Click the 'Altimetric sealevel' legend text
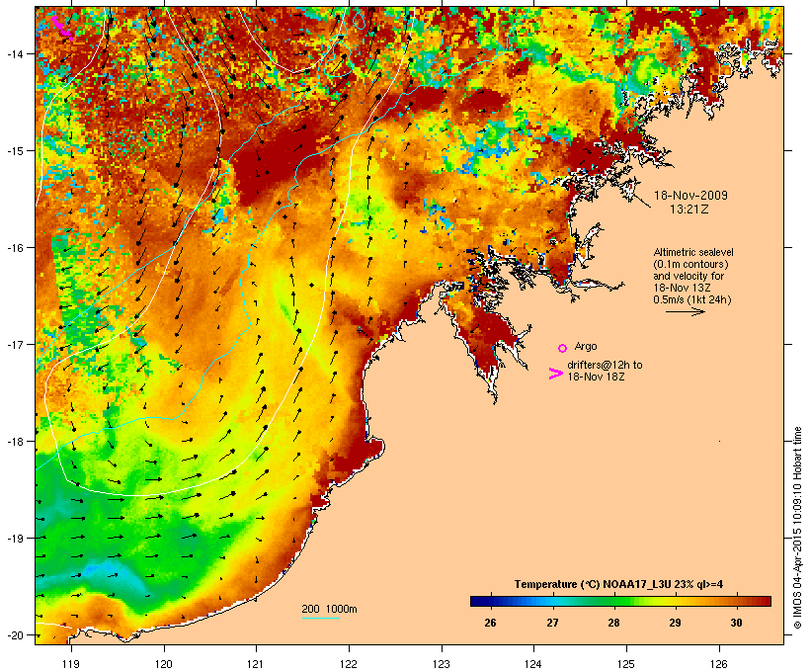The image size is (810, 672). (x=693, y=253)
